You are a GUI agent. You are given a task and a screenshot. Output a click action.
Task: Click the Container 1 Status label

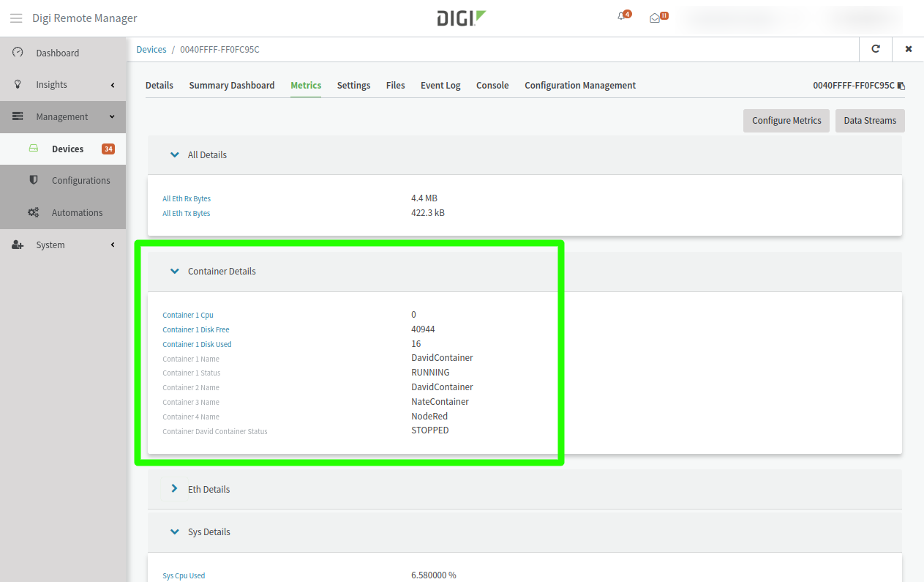coord(192,373)
